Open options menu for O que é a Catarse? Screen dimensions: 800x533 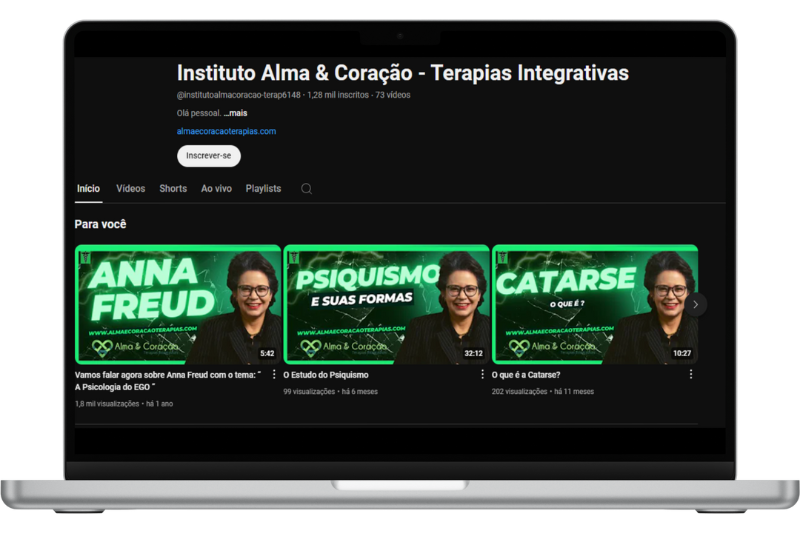tap(691, 374)
